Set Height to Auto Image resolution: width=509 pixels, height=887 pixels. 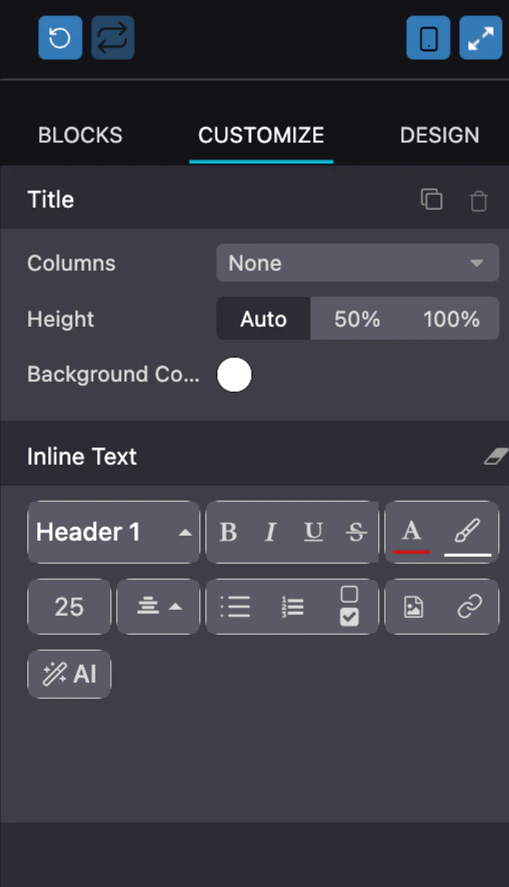264,318
